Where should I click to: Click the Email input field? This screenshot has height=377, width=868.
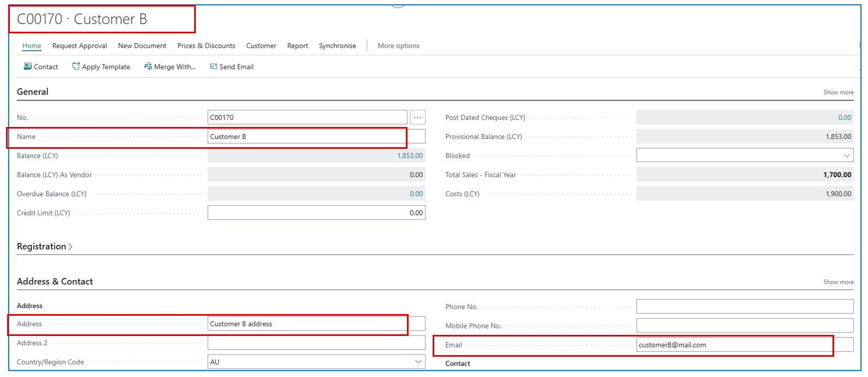pos(733,345)
